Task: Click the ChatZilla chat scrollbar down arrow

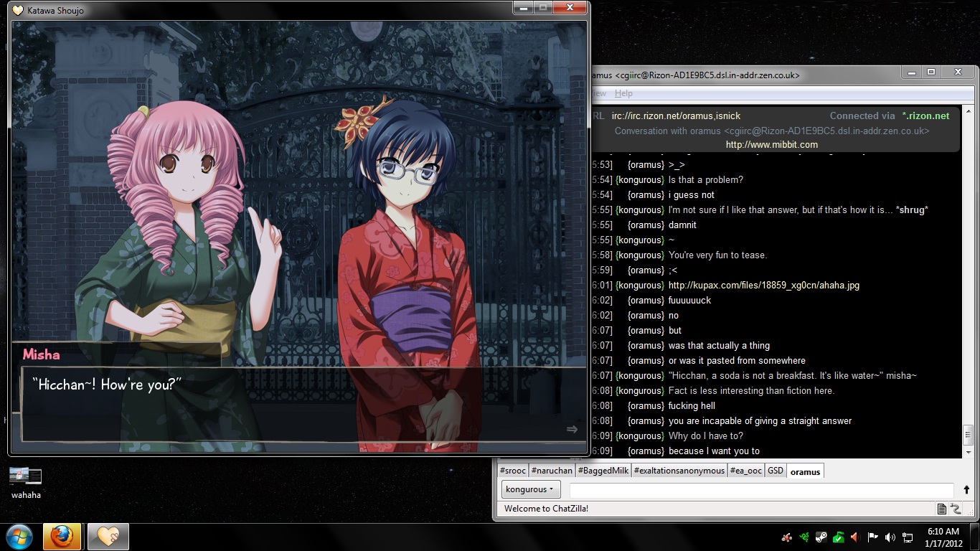Action: coord(969,453)
